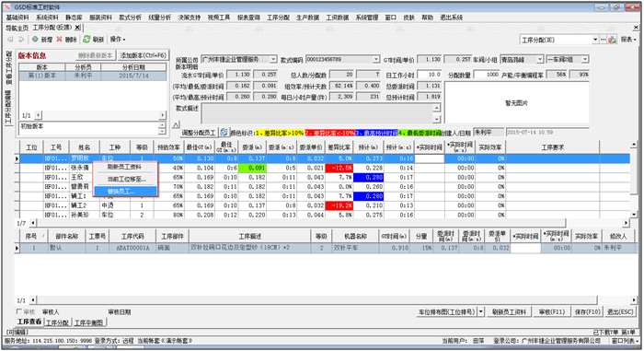Open the 基础资料 menu
Image resolution: width=644 pixels, height=351 pixels.
coord(17,18)
